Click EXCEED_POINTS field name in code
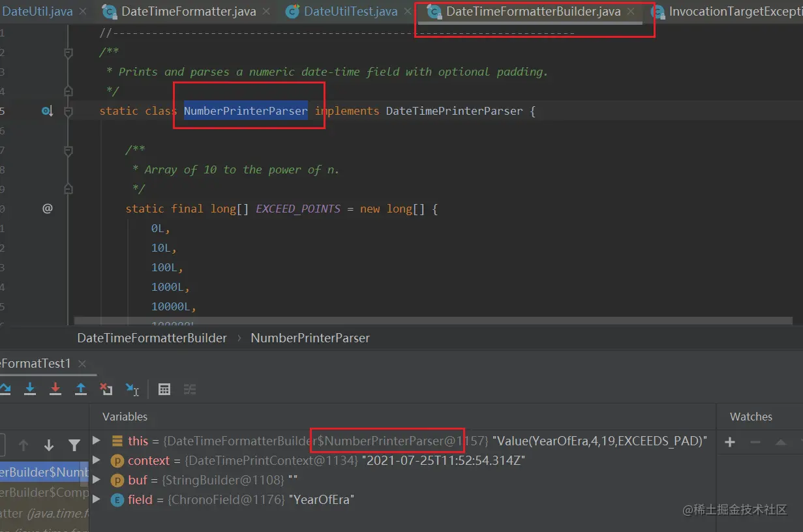Viewport: 803px width, 532px height. [x=298, y=209]
